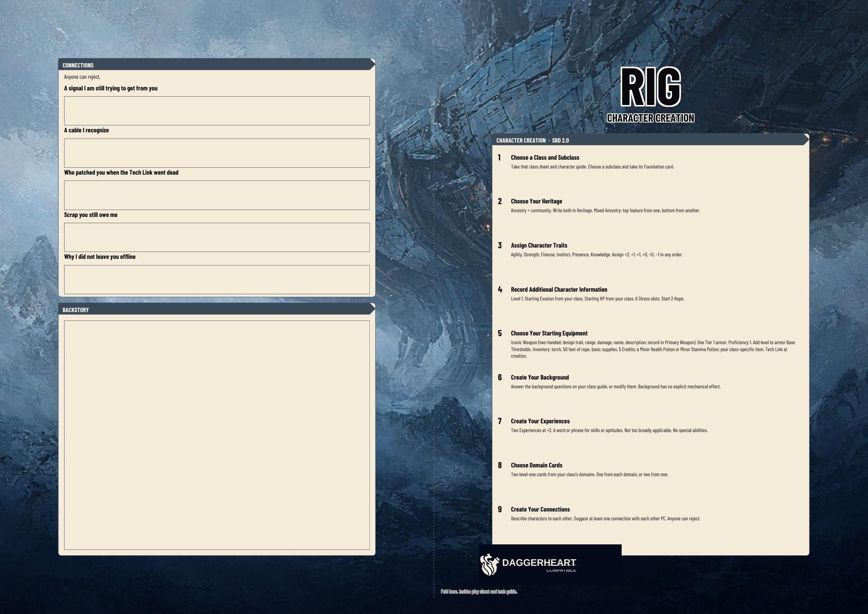Image resolution: width=868 pixels, height=614 pixels.
Task: Click the Daggerheart flame logo icon
Action: click(490, 564)
